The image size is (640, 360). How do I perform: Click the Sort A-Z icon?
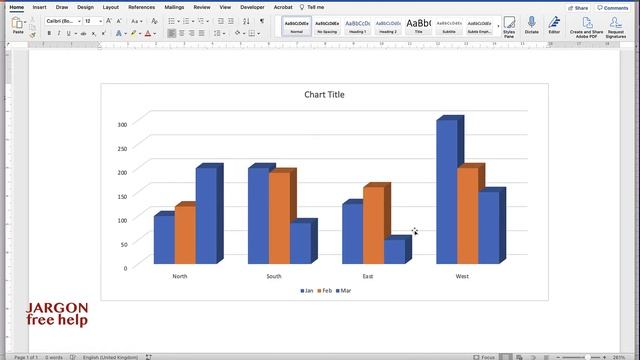[246, 21]
